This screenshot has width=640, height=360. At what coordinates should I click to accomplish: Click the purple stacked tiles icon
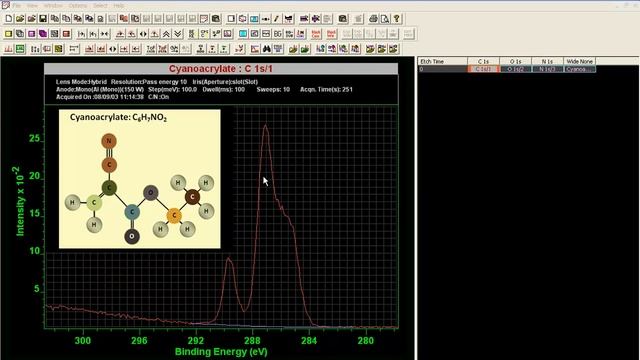point(43,34)
